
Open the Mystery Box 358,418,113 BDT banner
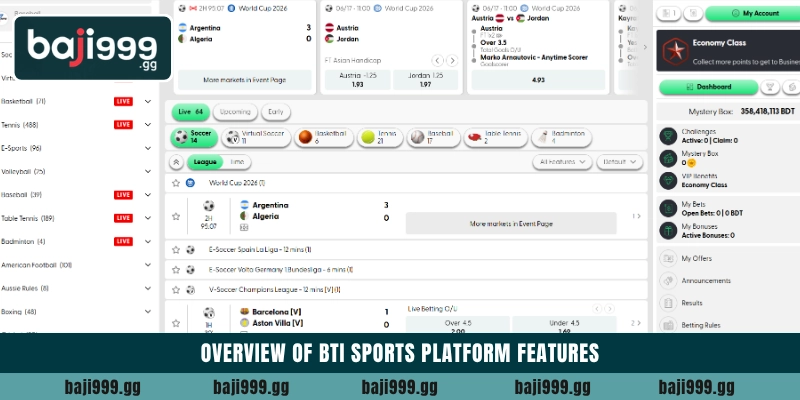pos(728,111)
